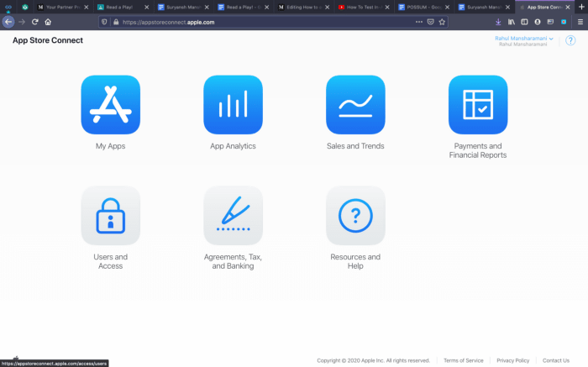Open the browser library icon
This screenshot has height=367, width=588.
[511, 22]
